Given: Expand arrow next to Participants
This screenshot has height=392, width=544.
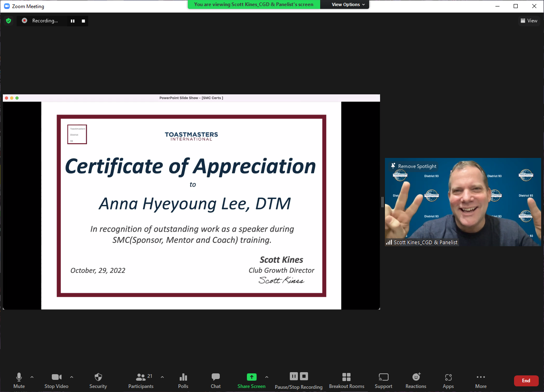Looking at the screenshot, I should tap(162, 377).
